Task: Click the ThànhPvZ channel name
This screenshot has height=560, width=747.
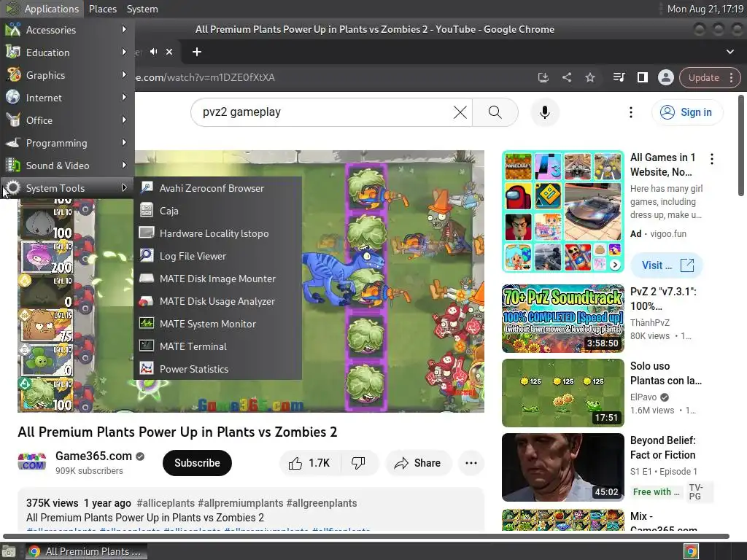Action: tap(650, 322)
